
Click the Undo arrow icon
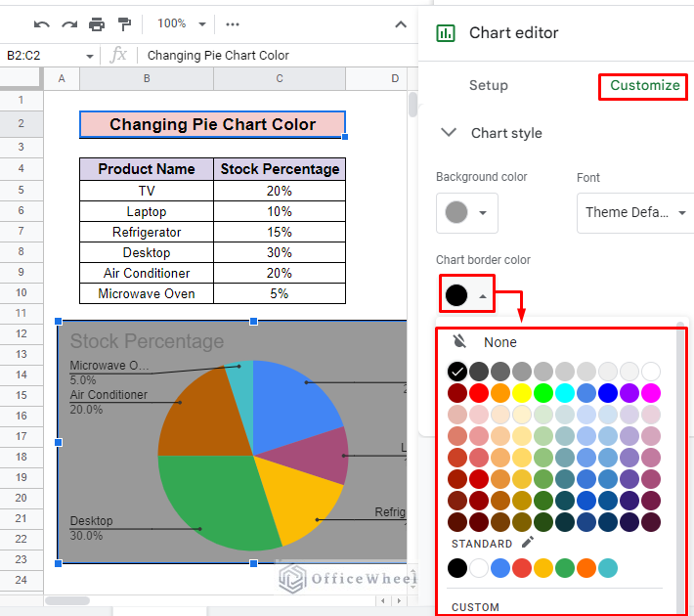(x=41, y=23)
